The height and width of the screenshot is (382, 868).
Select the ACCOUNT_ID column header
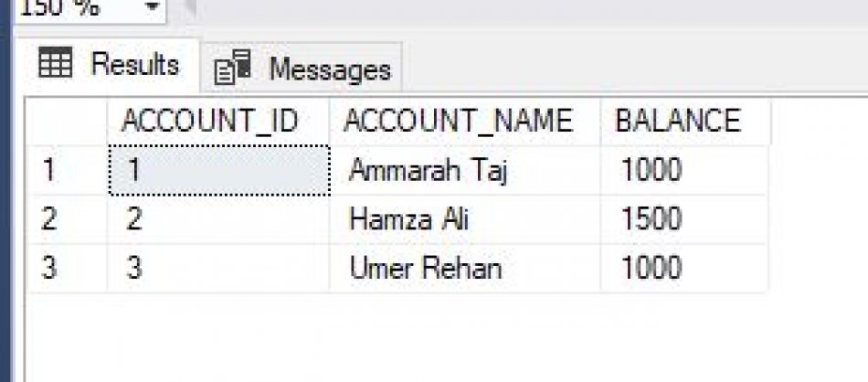point(218,122)
